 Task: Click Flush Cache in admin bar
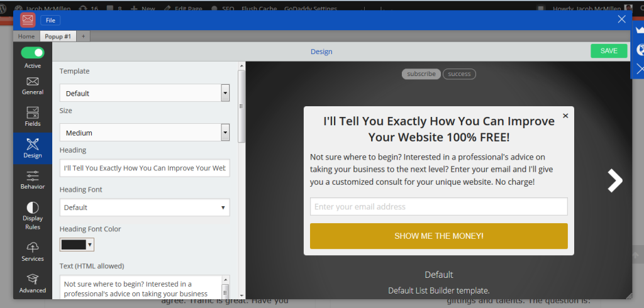[x=259, y=9]
